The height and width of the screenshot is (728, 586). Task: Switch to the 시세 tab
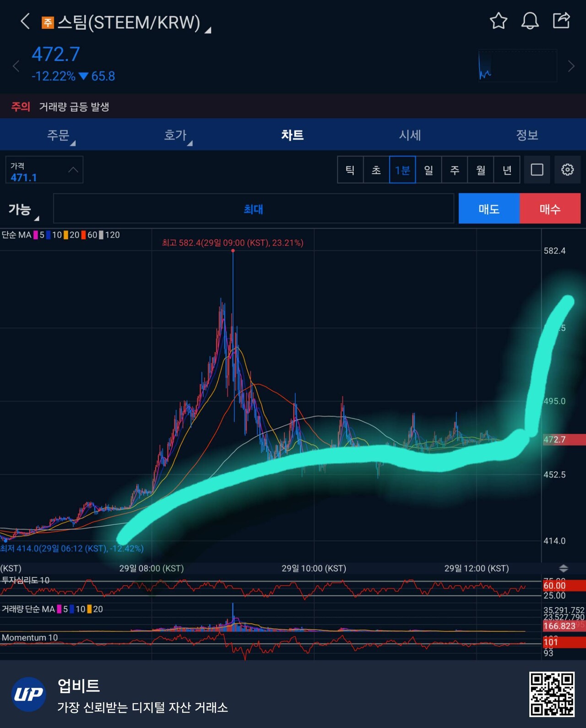coord(410,135)
